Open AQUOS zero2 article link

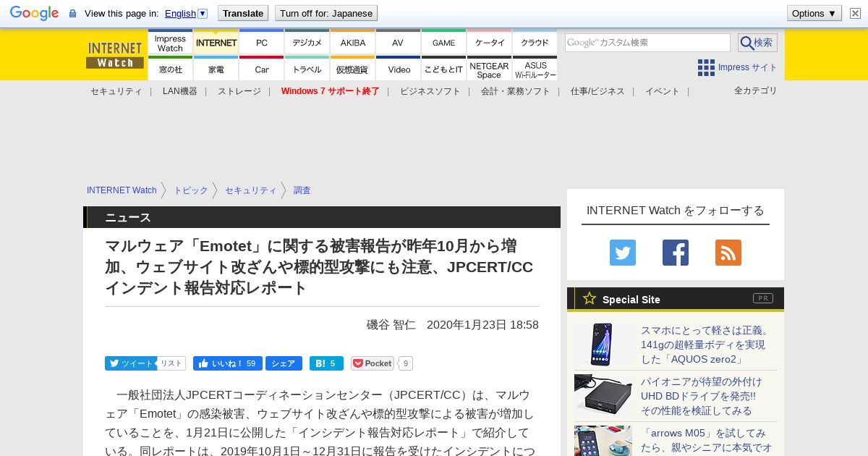point(706,345)
